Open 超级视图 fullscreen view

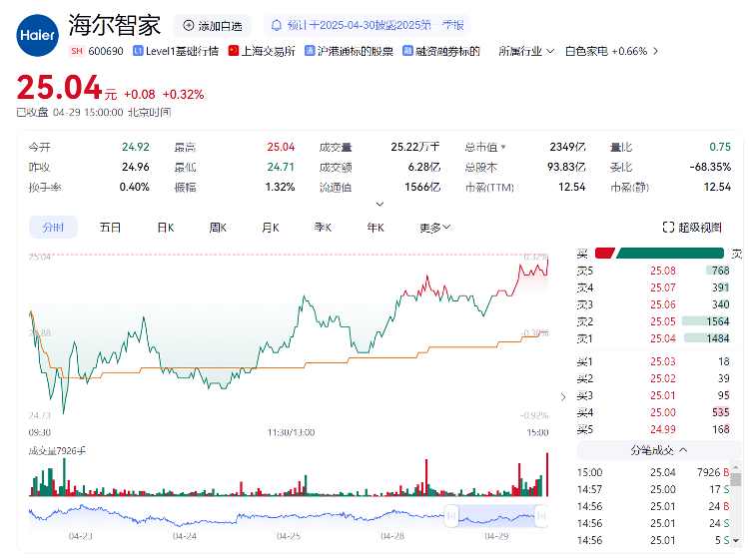[692, 228]
